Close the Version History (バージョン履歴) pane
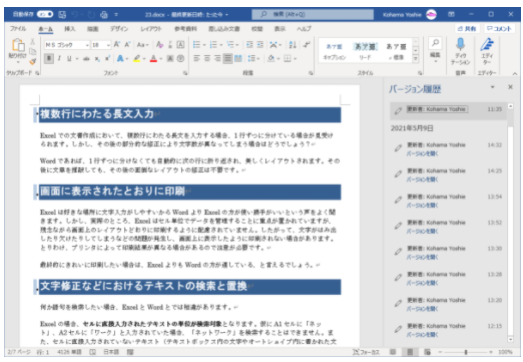The image size is (523, 362). tap(510, 87)
